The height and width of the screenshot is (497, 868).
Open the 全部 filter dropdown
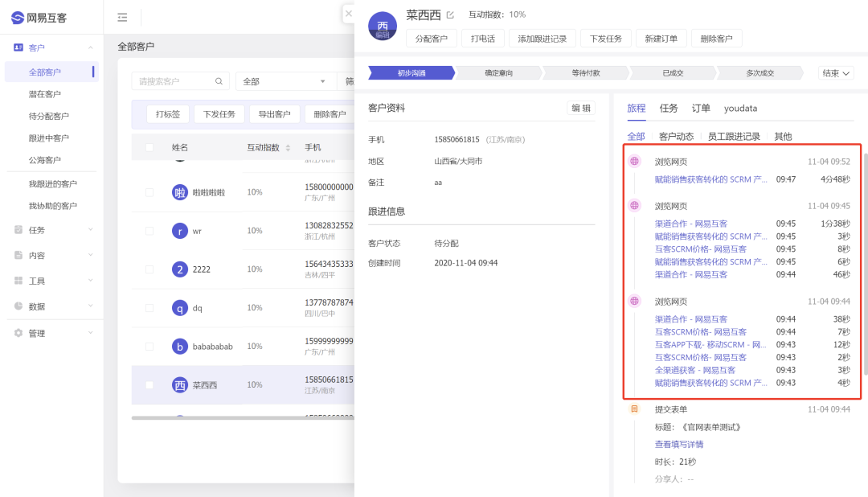point(285,81)
